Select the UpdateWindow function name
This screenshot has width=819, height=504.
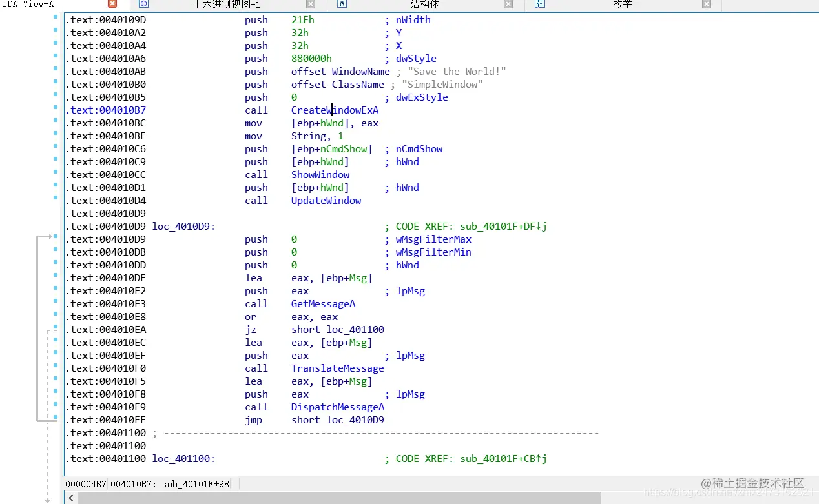(x=326, y=201)
